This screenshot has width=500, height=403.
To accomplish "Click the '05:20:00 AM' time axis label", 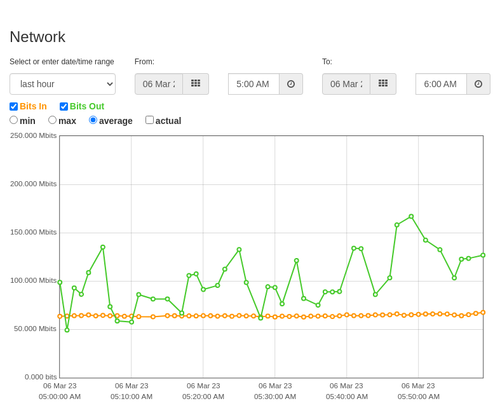I will 203,397.
